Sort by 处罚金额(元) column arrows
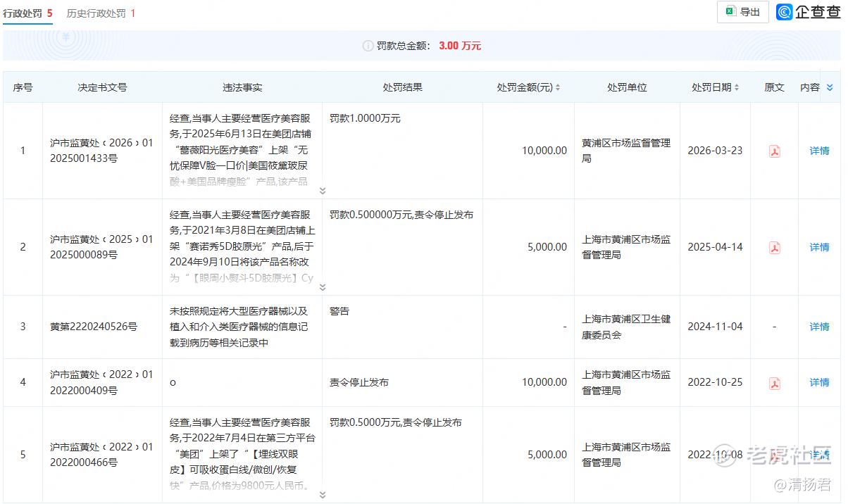 [x=558, y=88]
